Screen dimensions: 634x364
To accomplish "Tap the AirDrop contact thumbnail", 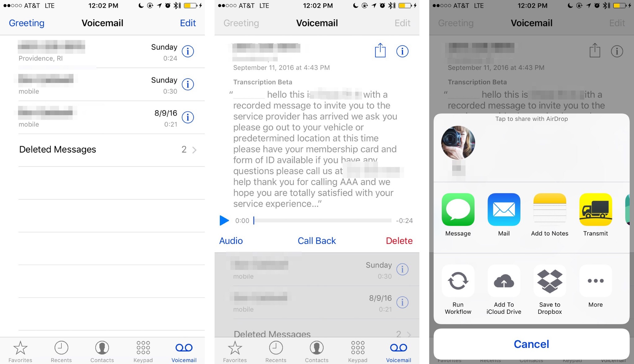I will point(458,143).
